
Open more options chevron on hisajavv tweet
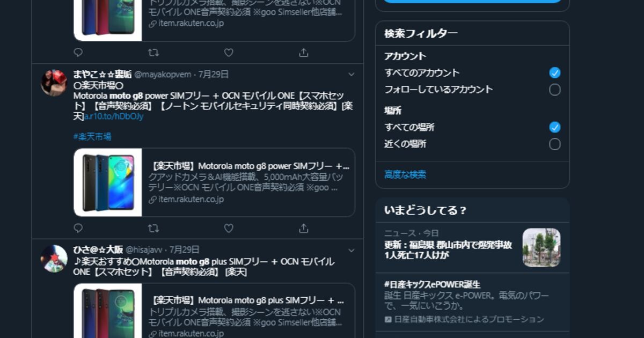tap(352, 250)
